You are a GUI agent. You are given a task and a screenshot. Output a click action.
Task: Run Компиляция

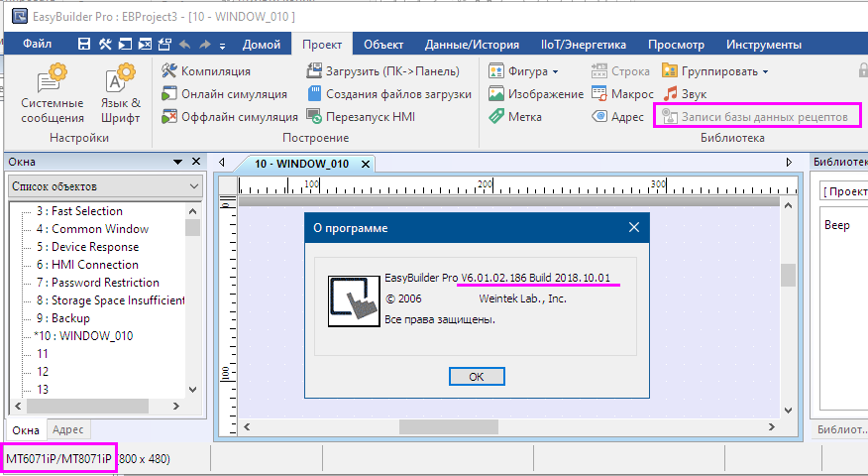click(206, 71)
